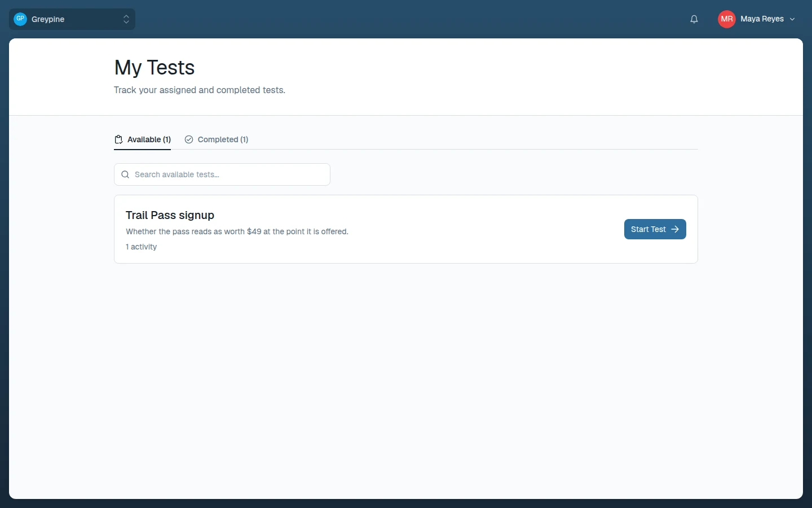Click the My Tests page heading
The height and width of the screenshot is (508, 812).
click(x=155, y=68)
